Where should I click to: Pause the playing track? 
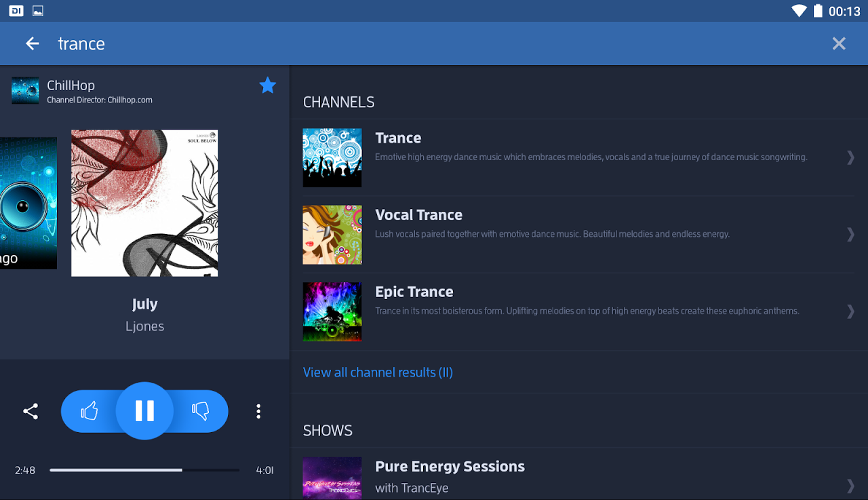[x=144, y=411]
